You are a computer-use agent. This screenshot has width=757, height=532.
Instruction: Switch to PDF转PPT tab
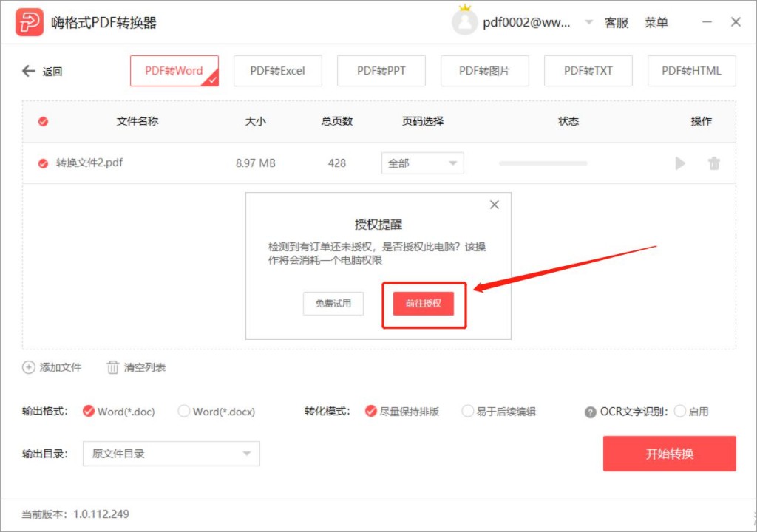pyautogui.click(x=381, y=71)
